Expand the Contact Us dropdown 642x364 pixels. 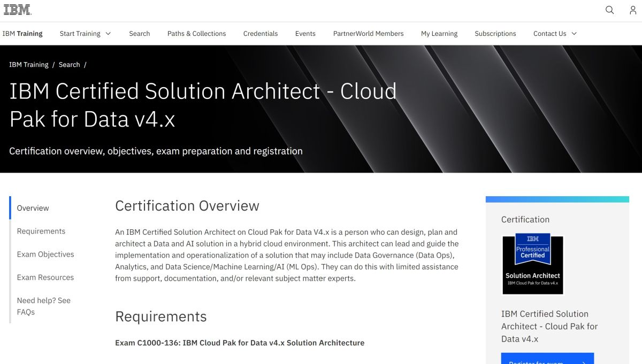tap(554, 33)
